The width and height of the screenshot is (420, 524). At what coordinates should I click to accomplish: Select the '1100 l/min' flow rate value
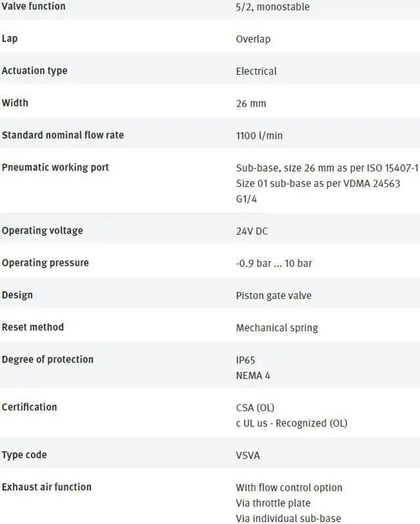pyautogui.click(x=259, y=136)
